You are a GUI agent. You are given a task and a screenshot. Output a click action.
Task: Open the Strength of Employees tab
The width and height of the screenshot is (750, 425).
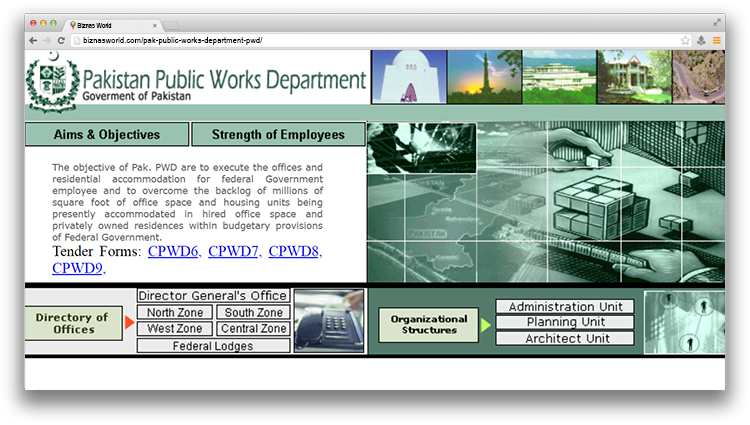tap(278, 134)
